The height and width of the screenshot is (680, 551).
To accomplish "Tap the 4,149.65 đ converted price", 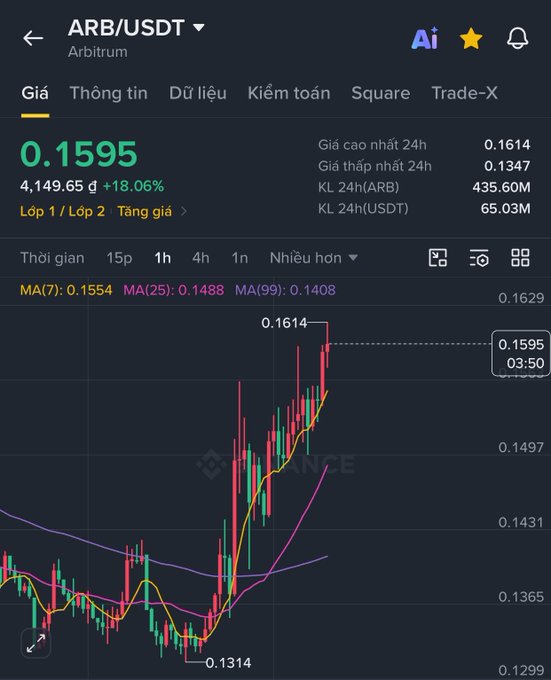I will pos(59,186).
